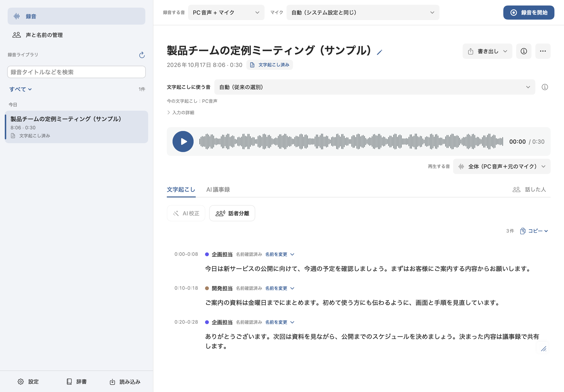Select the 製品チームの定例ミーティング library item
The width and height of the screenshot is (564, 392).
pos(76,127)
